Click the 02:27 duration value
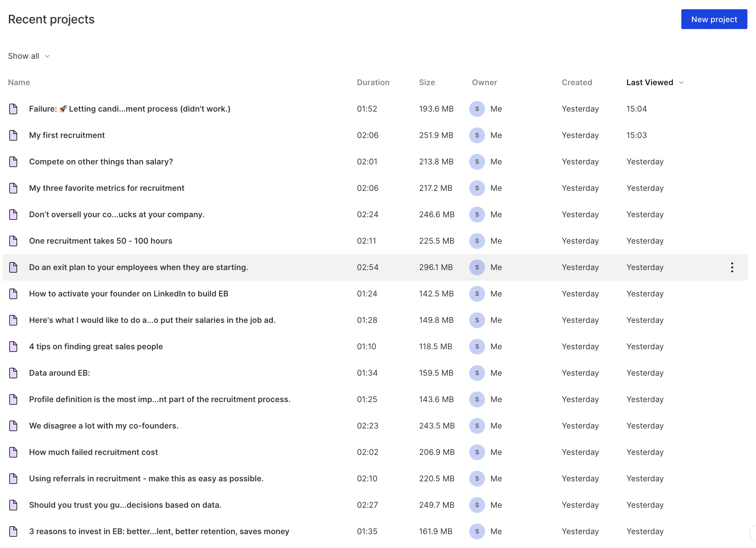This screenshot has width=756, height=548. [367, 505]
